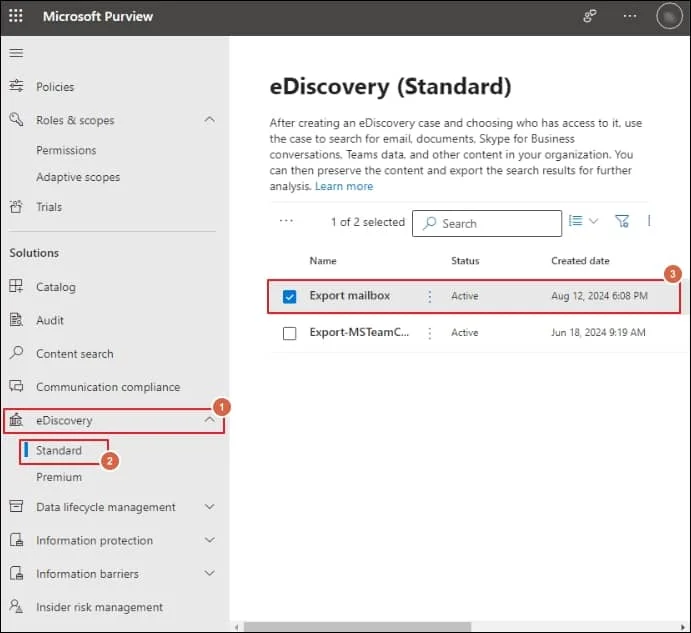Screen dimensions: 691x633
Task: Click the Data lifecycle management icon
Action: pyautogui.click(x=16, y=506)
